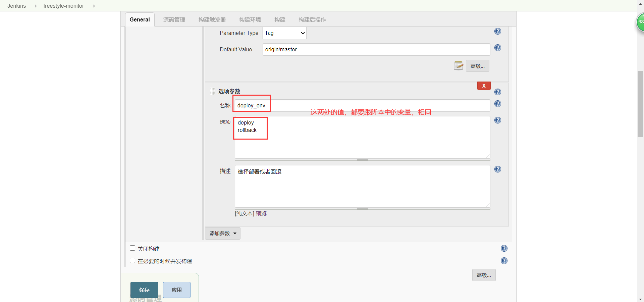This screenshot has height=302, width=644.
Task: Click breadcrumb arrow after Jenkins
Action: [36, 6]
